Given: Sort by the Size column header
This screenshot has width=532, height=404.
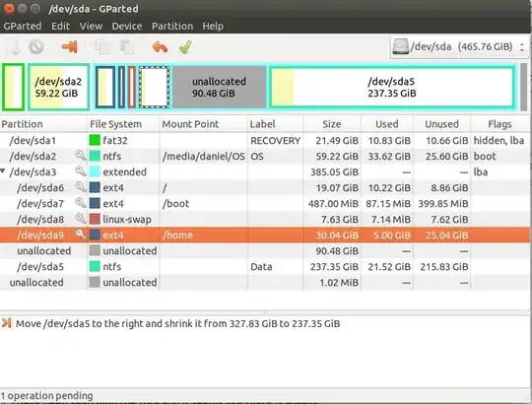Looking at the screenshot, I should click(331, 124).
